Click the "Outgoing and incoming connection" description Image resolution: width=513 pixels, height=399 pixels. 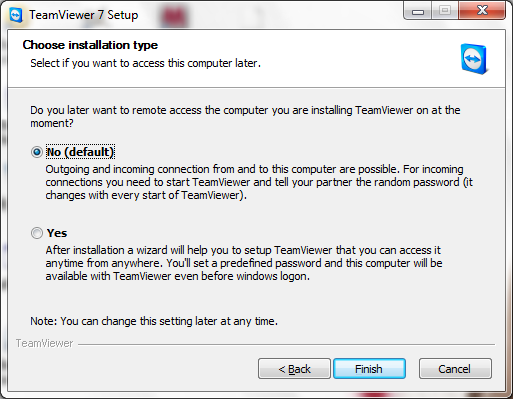click(259, 182)
